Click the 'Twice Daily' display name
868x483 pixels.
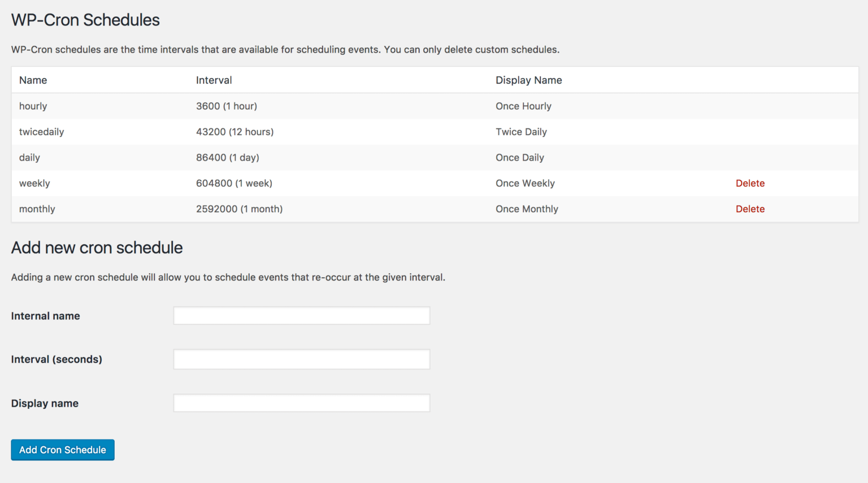pos(521,132)
